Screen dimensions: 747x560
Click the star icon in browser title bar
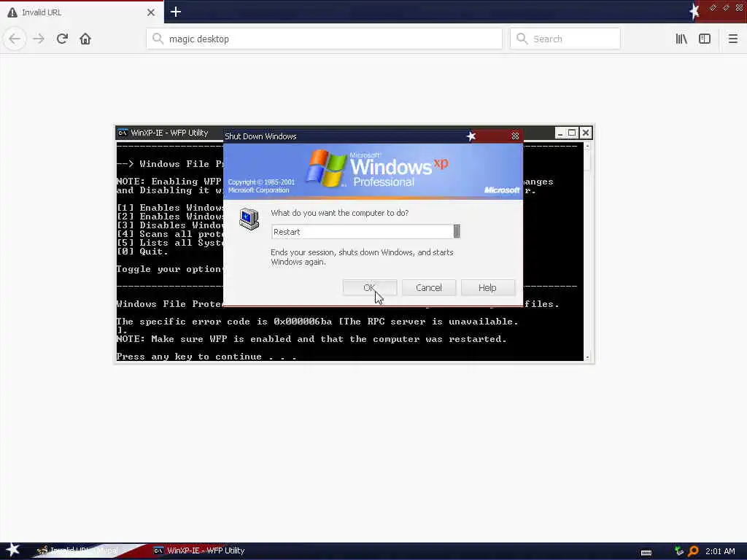point(694,10)
